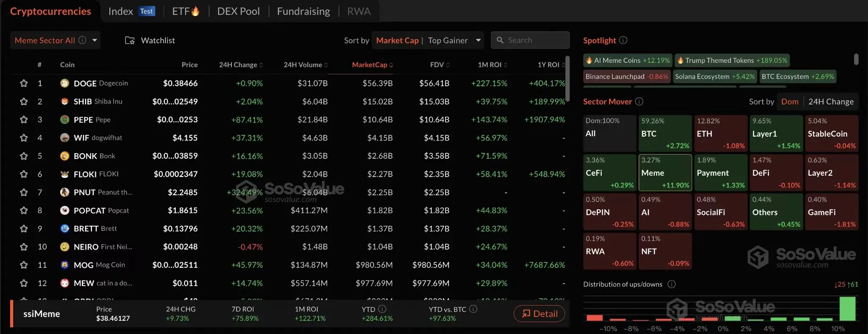Select the Meme sector tile

665,173
